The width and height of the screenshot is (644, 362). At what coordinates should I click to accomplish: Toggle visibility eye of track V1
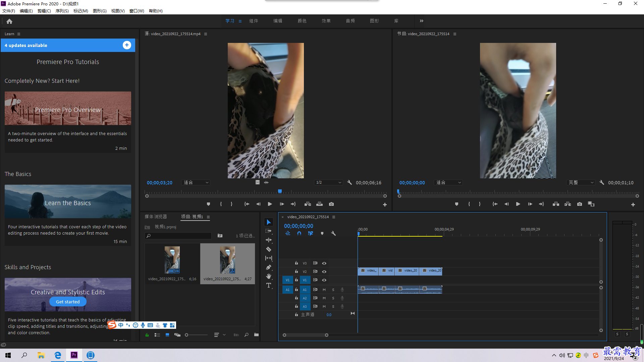pos(324,280)
